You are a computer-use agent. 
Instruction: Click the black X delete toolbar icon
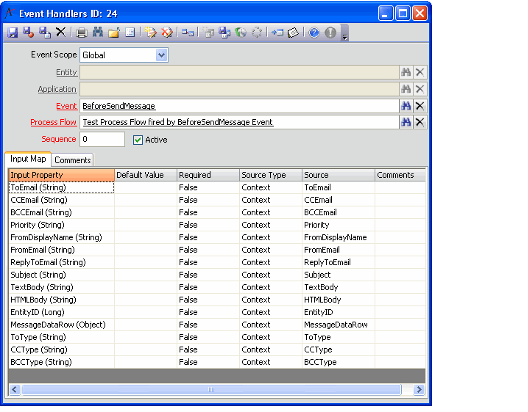(61, 32)
